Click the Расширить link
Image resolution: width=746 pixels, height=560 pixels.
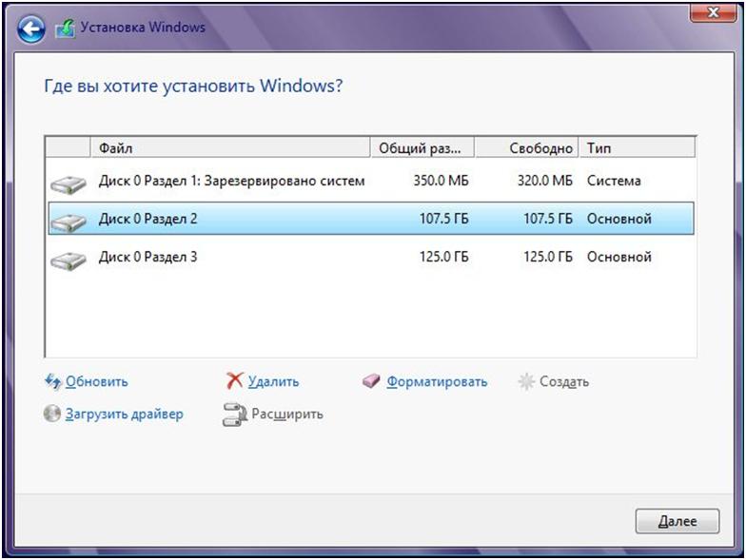(287, 415)
